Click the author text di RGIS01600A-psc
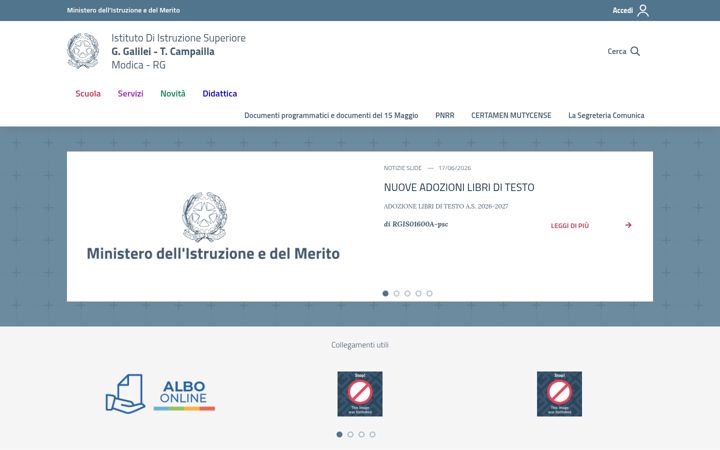Screen dimensions: 720x450 pos(416,224)
